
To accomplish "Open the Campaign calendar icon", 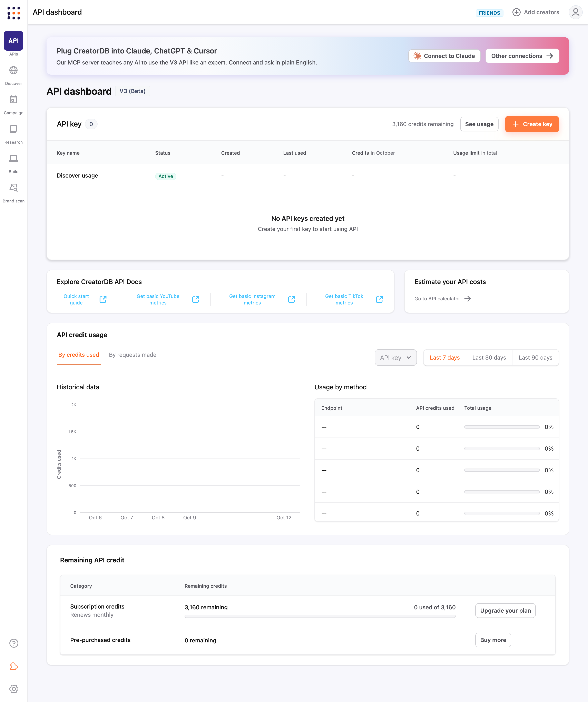I will click(x=13, y=100).
